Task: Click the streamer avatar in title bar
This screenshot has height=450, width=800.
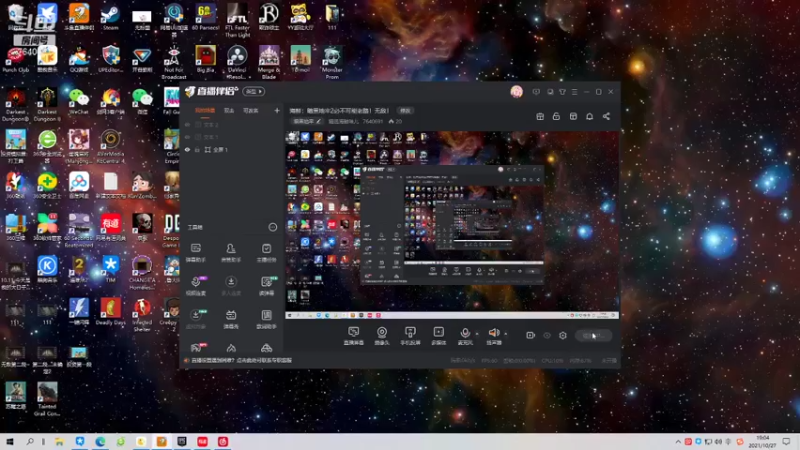Action: tap(516, 92)
